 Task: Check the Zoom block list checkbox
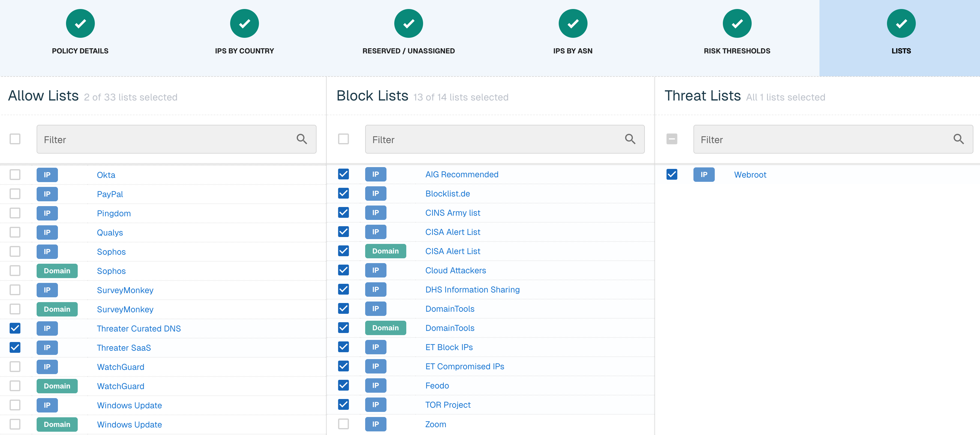pos(343,424)
